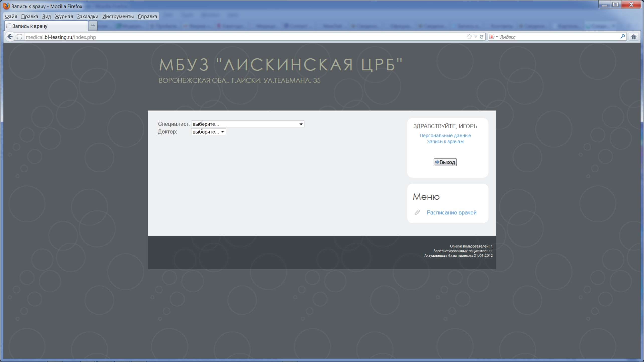Screen dimensions: 644x362
Task: Open Персональные данные link
Action: pyautogui.click(x=445, y=136)
